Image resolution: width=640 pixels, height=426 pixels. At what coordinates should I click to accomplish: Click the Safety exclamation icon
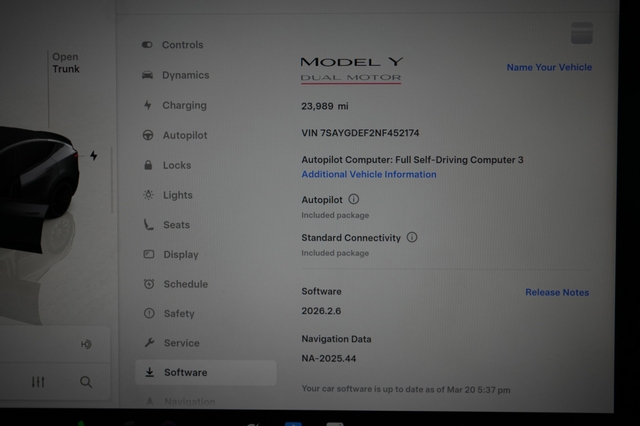[149, 313]
